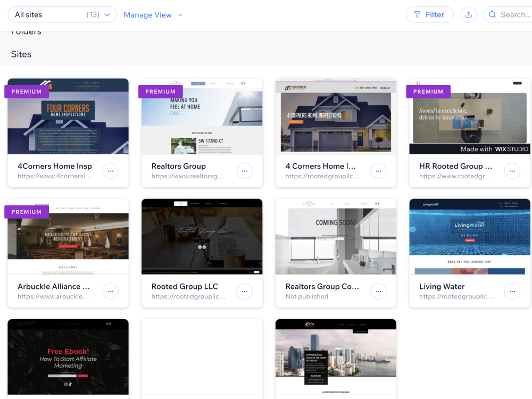Open more options for HR Rooted Group site

click(x=512, y=171)
